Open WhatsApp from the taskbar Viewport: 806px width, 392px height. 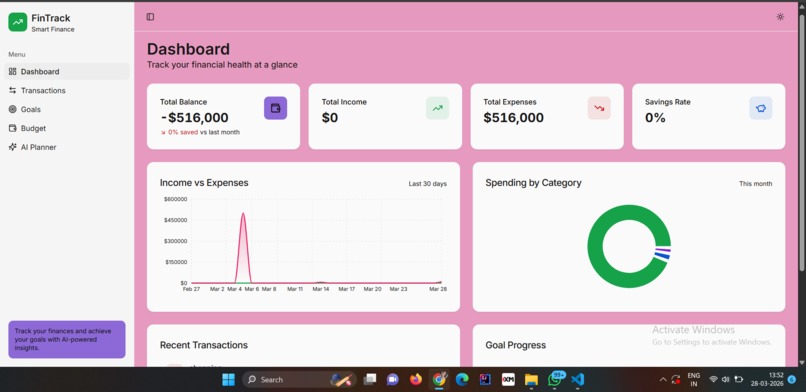[555, 380]
